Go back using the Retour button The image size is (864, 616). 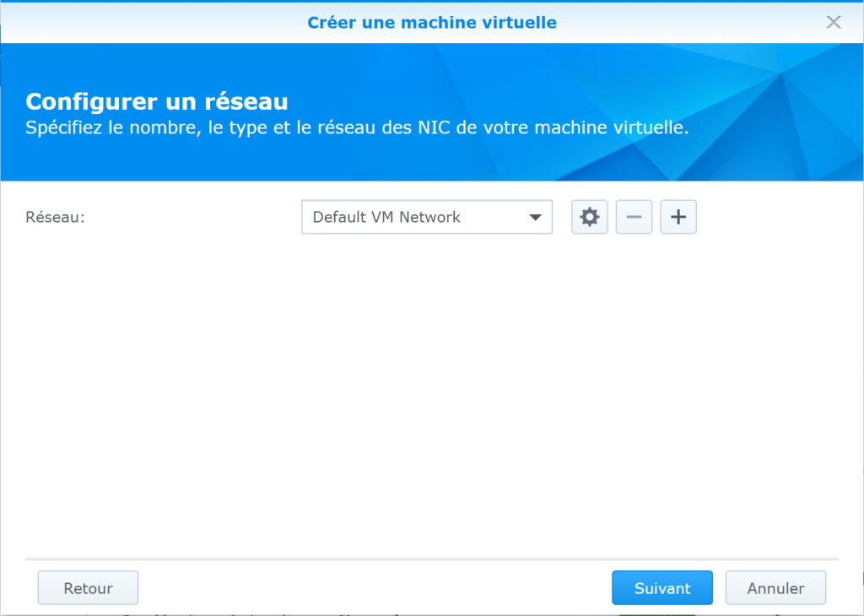click(88, 588)
